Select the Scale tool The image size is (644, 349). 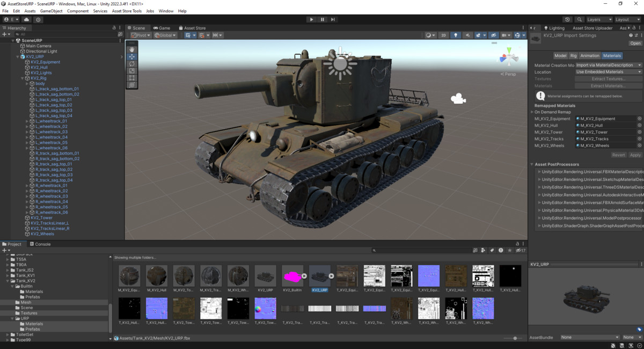132,71
